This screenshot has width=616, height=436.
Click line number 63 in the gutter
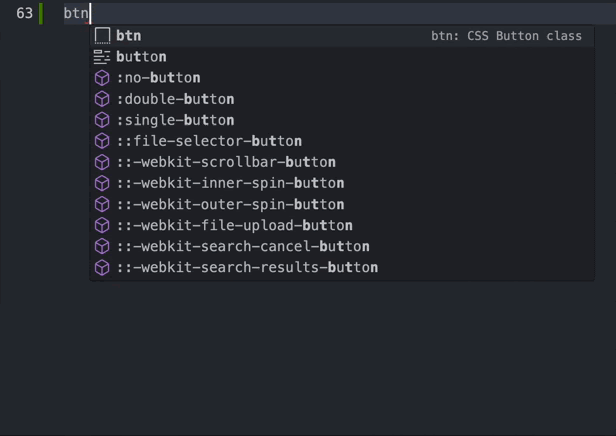pyautogui.click(x=24, y=13)
